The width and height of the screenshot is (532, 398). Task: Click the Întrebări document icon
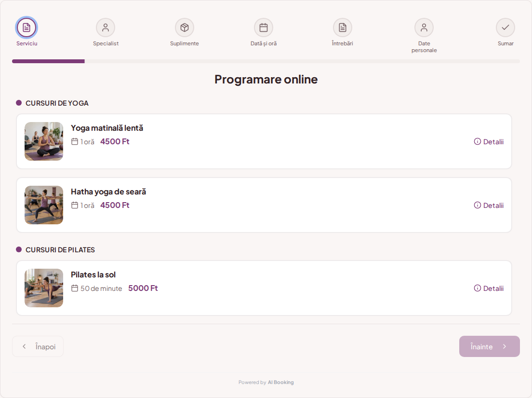click(x=343, y=27)
